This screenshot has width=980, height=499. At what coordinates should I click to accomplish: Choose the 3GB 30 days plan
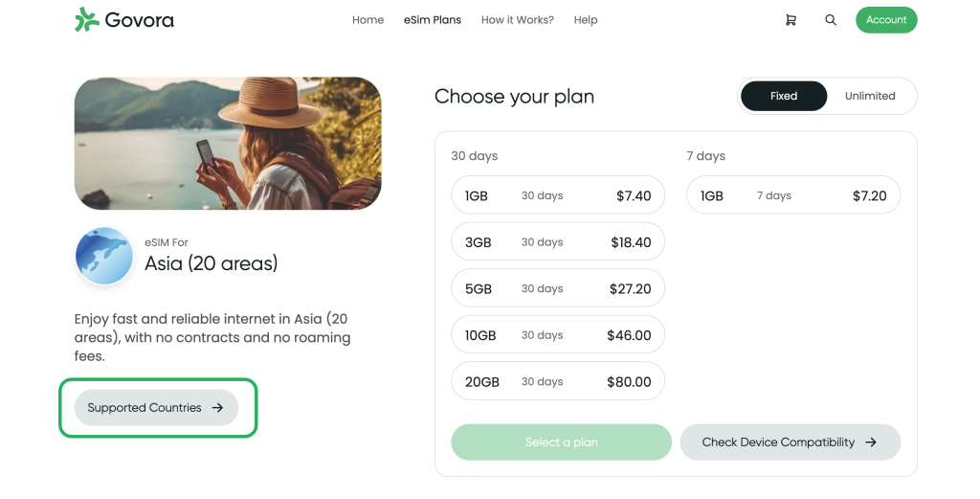coord(558,242)
